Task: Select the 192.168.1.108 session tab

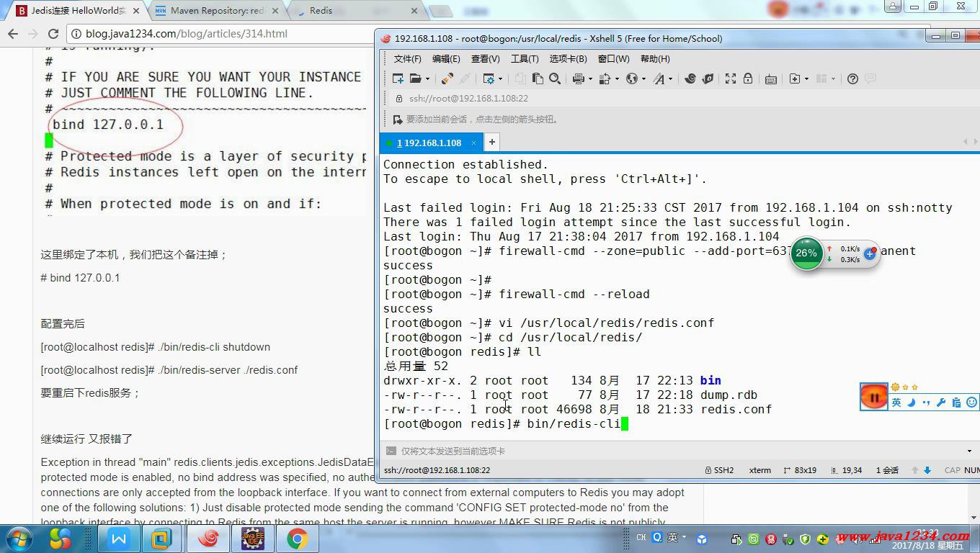Action: point(429,143)
